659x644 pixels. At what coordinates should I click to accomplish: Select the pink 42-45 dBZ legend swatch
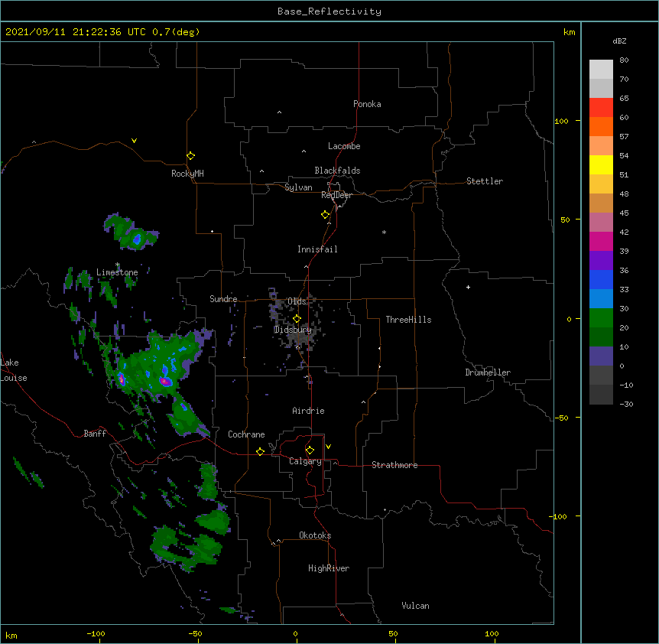pyautogui.click(x=601, y=223)
